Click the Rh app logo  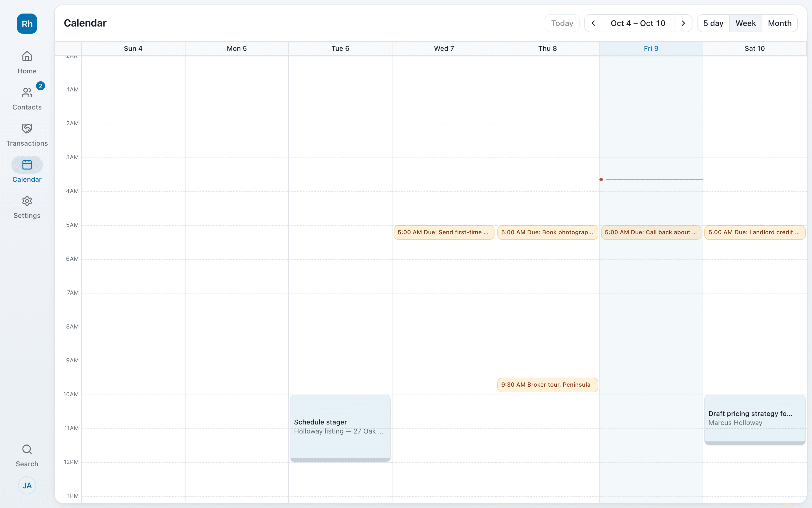tap(27, 24)
